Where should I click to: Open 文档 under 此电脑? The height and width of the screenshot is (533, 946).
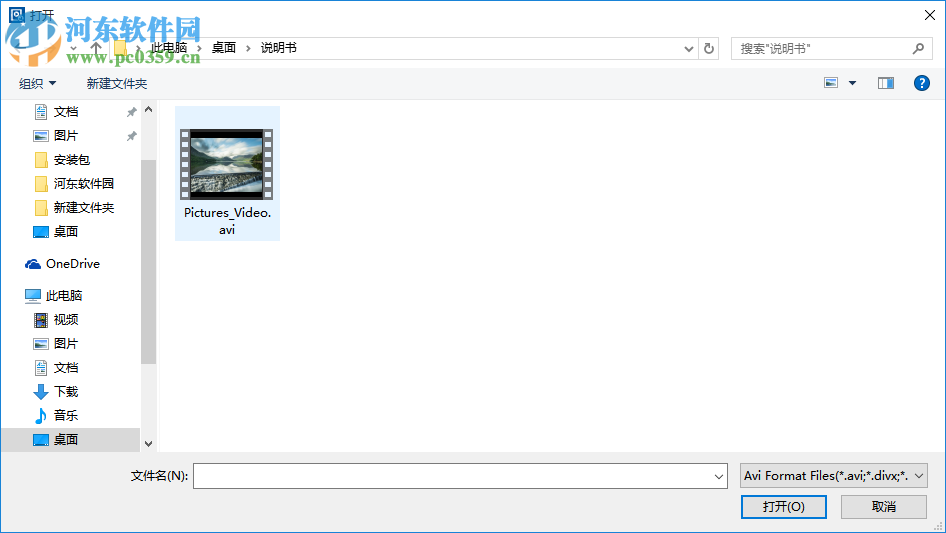(x=66, y=368)
